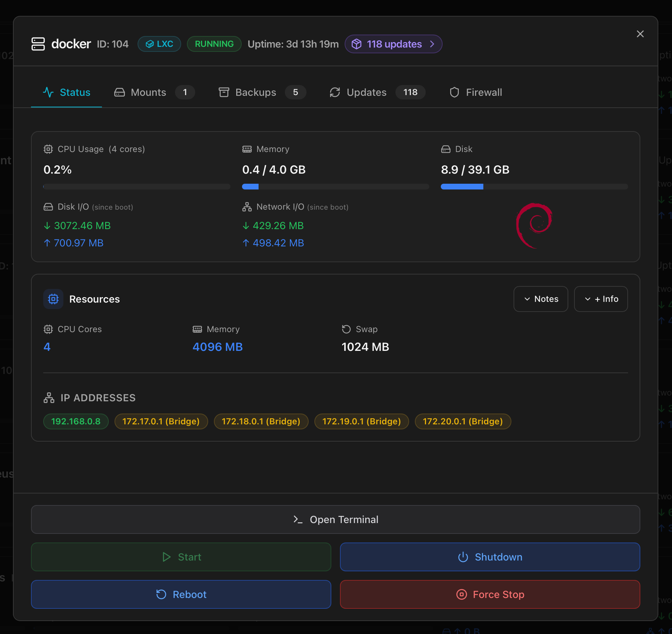Click the Firewall shield icon
This screenshot has width=672, height=634.
454,92
